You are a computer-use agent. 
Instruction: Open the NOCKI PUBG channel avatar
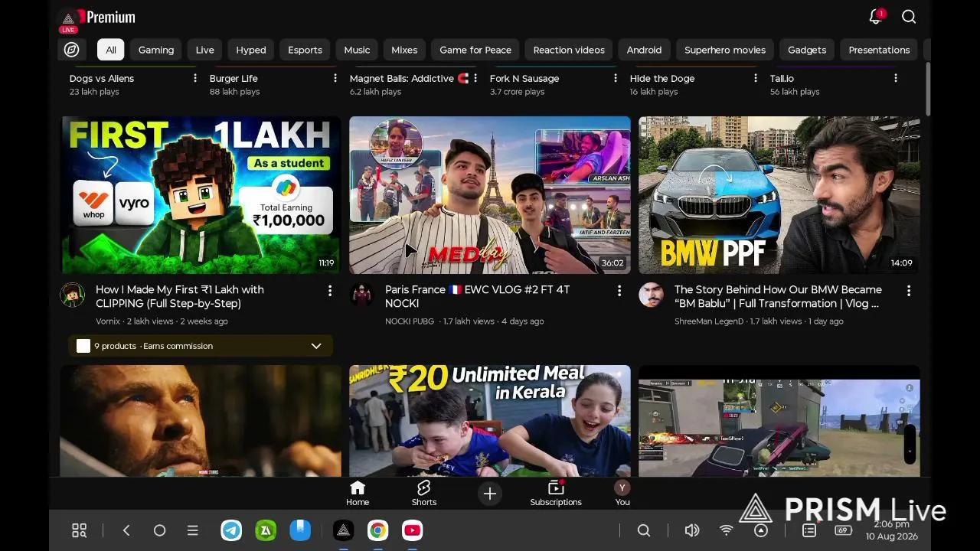pos(362,295)
